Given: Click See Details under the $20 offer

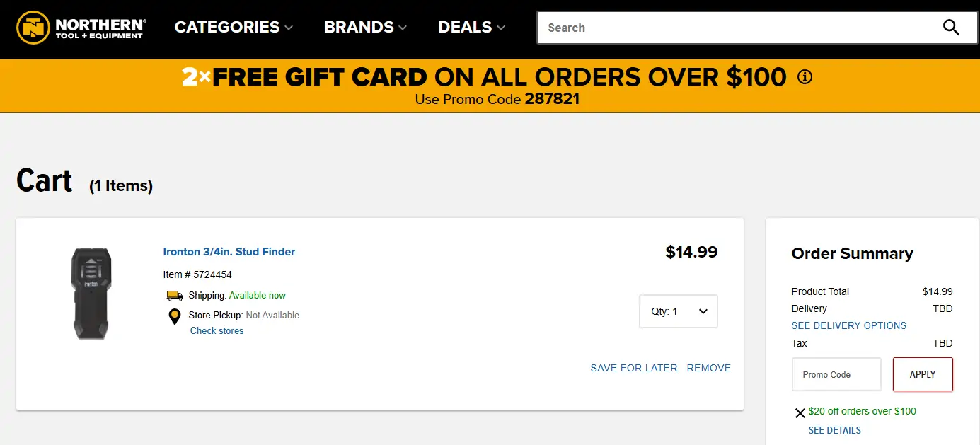Looking at the screenshot, I should pos(834,430).
